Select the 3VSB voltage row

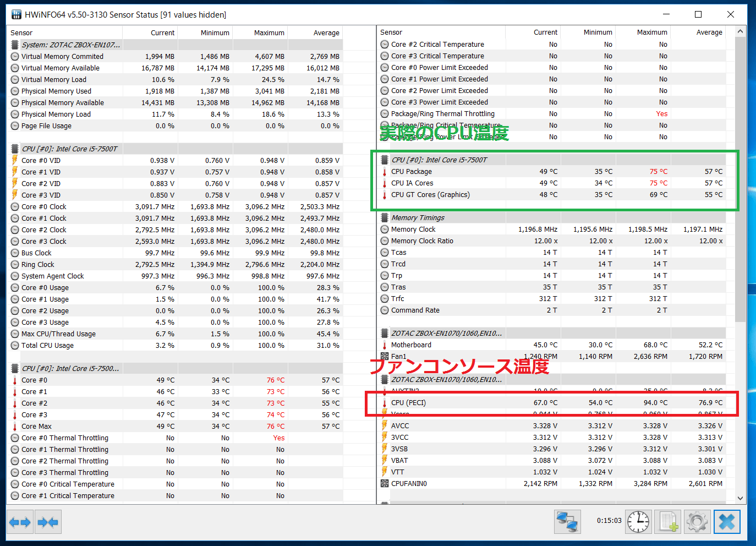point(551,449)
